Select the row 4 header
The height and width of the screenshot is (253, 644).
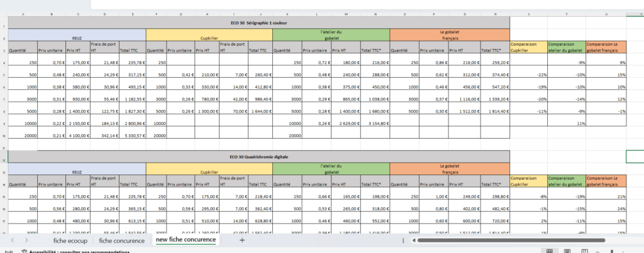pyautogui.click(x=4, y=62)
